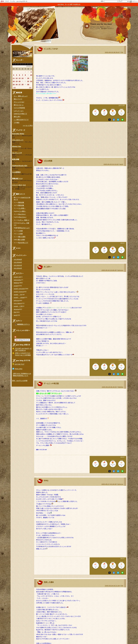138x644 pixels.
Task: Click the goo blog アドバンス button
Action: tap(22, 340)
